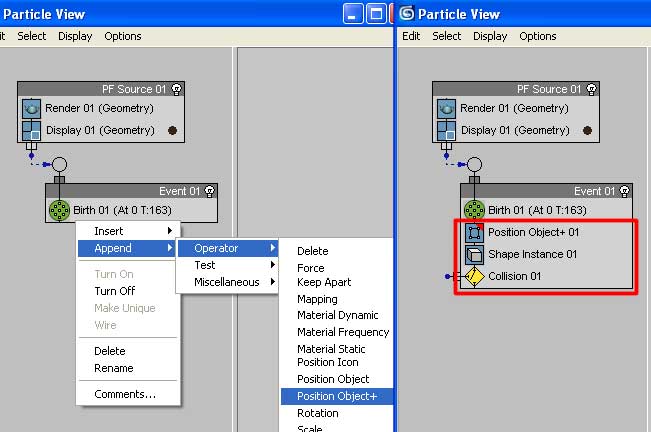
Task: Click Render 01 icon in left window
Action: [31, 109]
